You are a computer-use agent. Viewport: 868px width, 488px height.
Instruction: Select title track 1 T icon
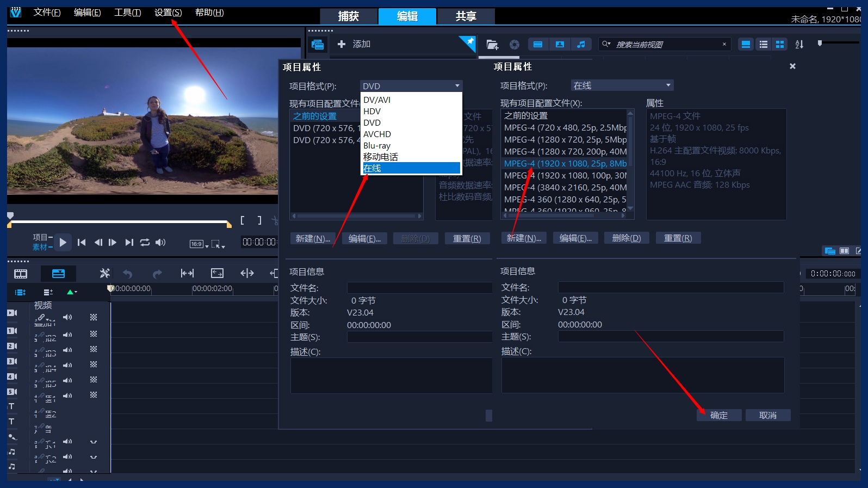pyautogui.click(x=11, y=406)
